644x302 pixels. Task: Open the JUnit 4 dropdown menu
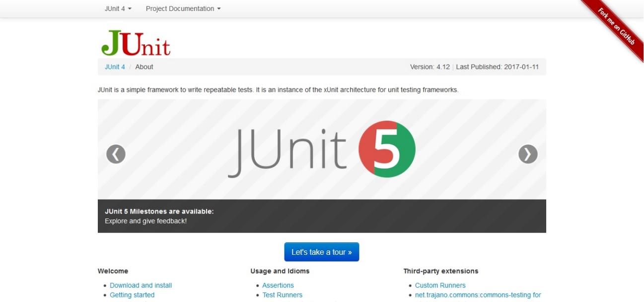(x=118, y=8)
